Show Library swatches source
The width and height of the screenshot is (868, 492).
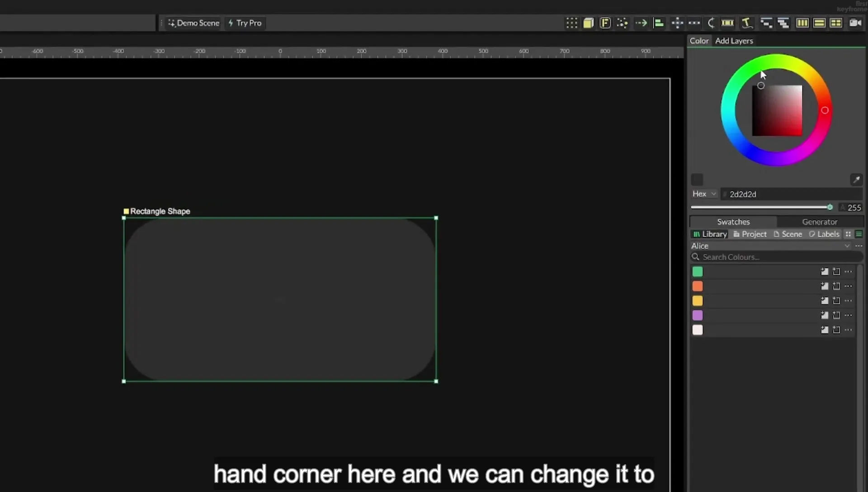pyautogui.click(x=710, y=234)
